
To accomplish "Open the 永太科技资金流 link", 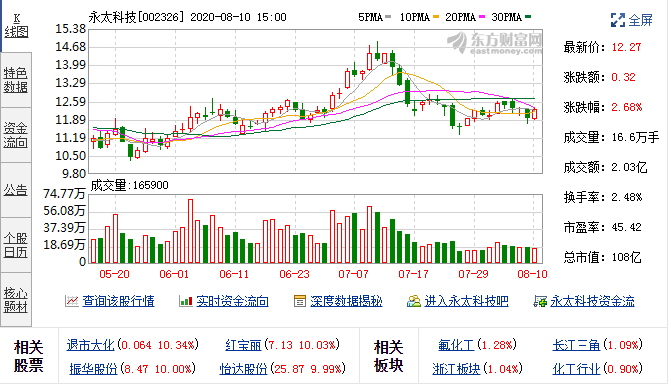I will [x=592, y=301].
